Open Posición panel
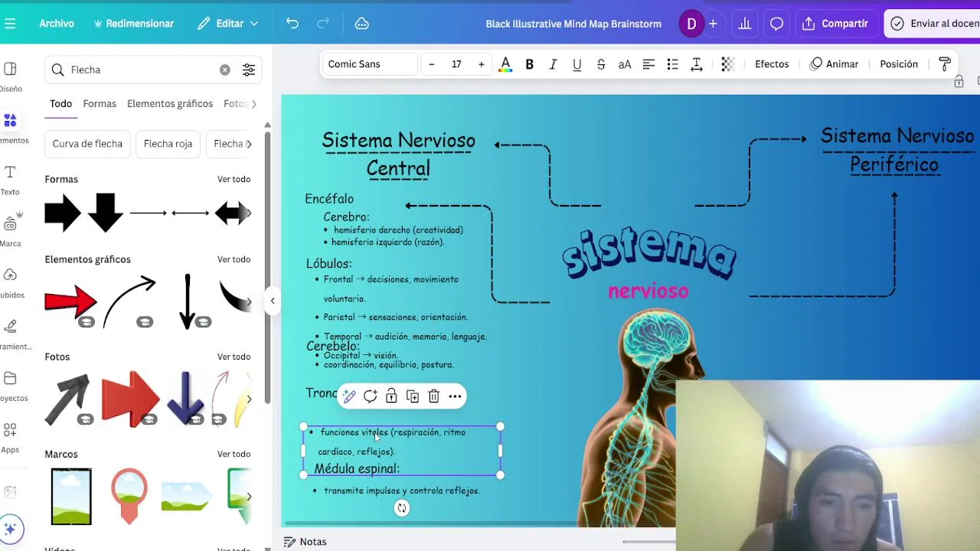Viewport: 980px width, 551px height. click(x=899, y=64)
